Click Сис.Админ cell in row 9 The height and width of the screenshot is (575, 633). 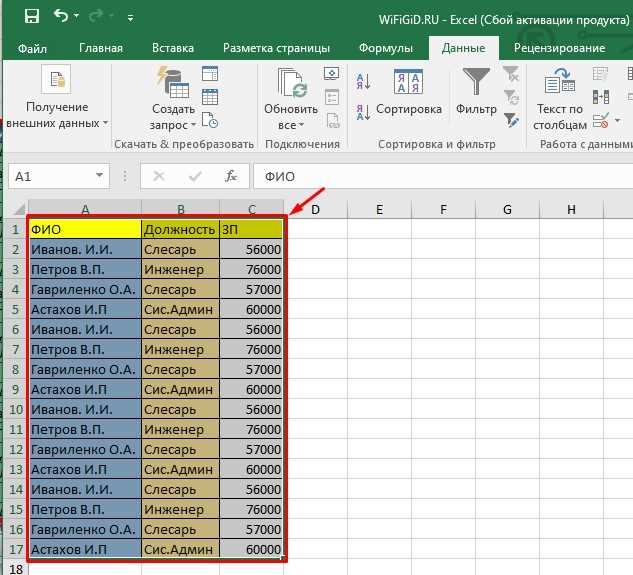pyautogui.click(x=180, y=389)
